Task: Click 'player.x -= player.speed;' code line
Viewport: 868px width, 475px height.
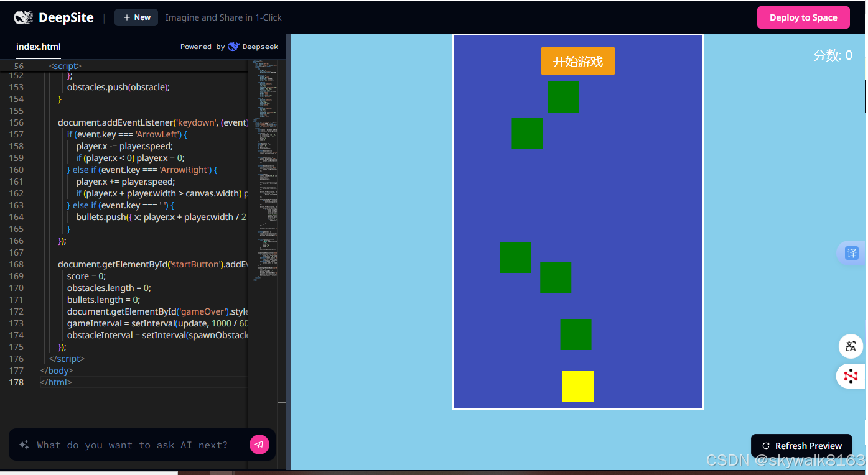Action: tap(126, 146)
